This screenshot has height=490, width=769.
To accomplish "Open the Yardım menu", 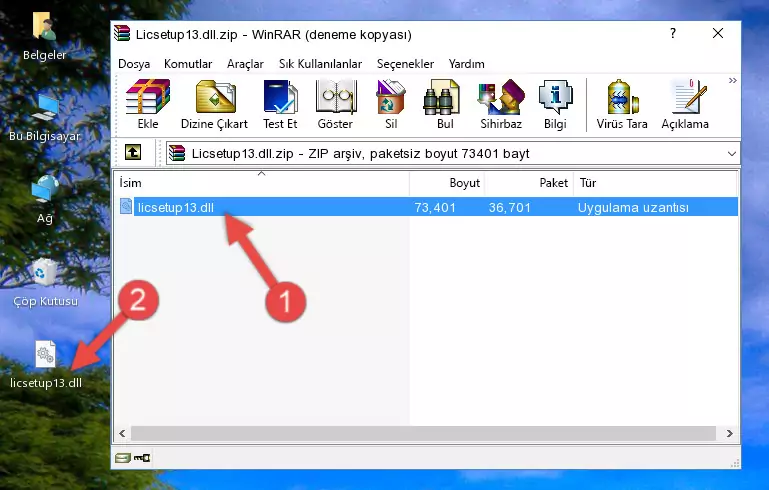I will (x=466, y=64).
